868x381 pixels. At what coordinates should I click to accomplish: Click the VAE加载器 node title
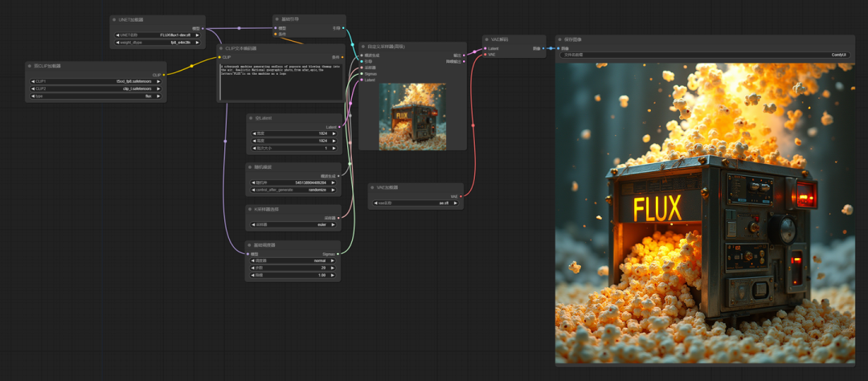(x=387, y=187)
